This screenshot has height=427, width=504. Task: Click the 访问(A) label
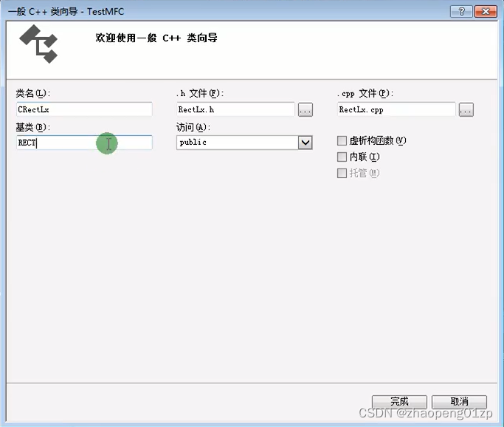(193, 127)
